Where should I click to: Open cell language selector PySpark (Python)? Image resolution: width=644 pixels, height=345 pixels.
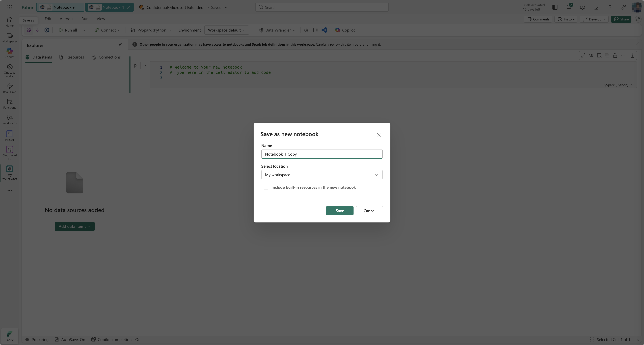[x=618, y=85]
